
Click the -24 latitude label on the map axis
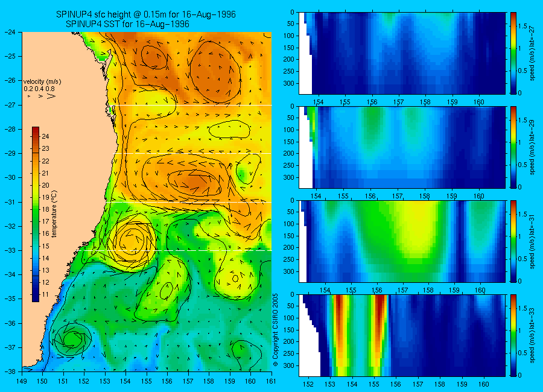click(10, 32)
